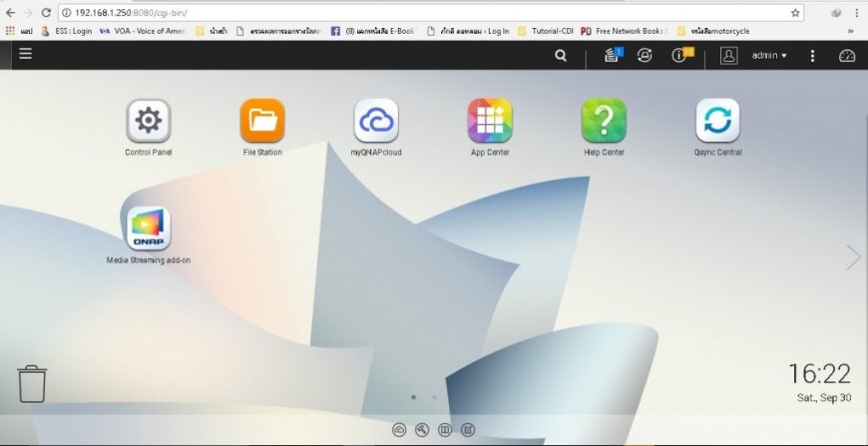The height and width of the screenshot is (446, 868).
Task: Click the 16:22 clock display
Action: [819, 374]
